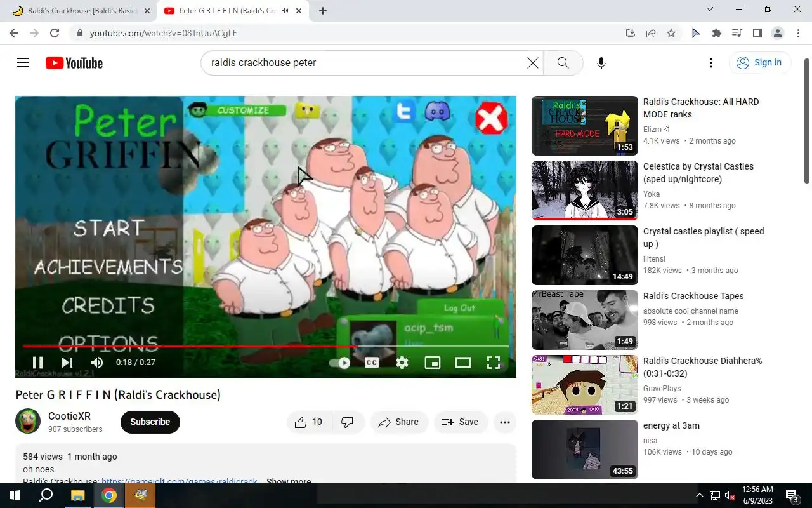Click the Chrome taskbar icon
This screenshot has width=812, height=508.
click(109, 495)
